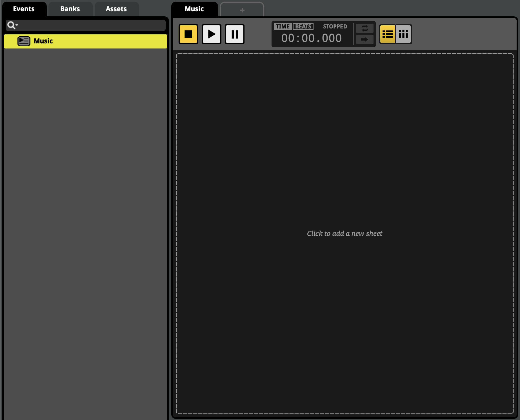Click the STOPPED status label

click(335, 26)
